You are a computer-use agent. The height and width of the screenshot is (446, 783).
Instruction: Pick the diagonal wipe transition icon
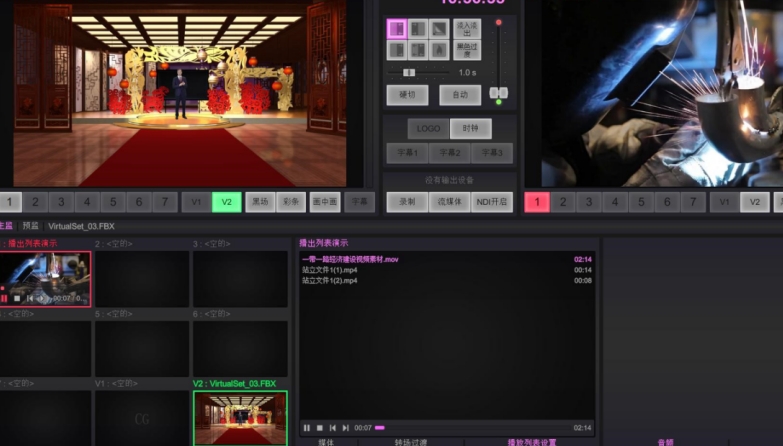[439, 28]
